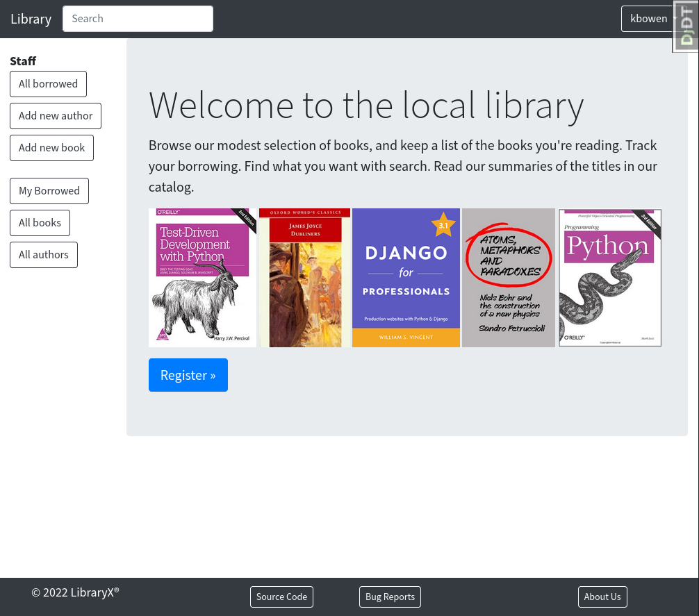The width and height of the screenshot is (699, 616).
Task: Open About Us footer link
Action: (x=602, y=597)
